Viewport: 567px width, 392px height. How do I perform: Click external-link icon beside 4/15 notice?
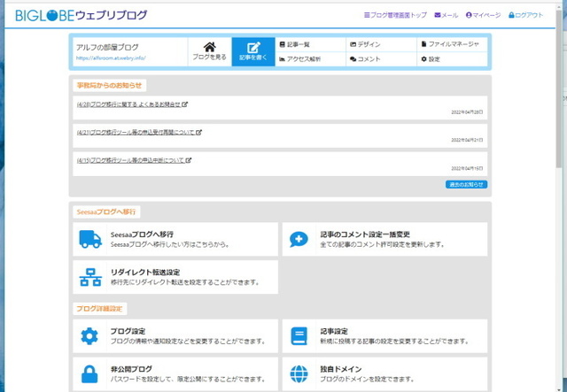tap(189, 160)
